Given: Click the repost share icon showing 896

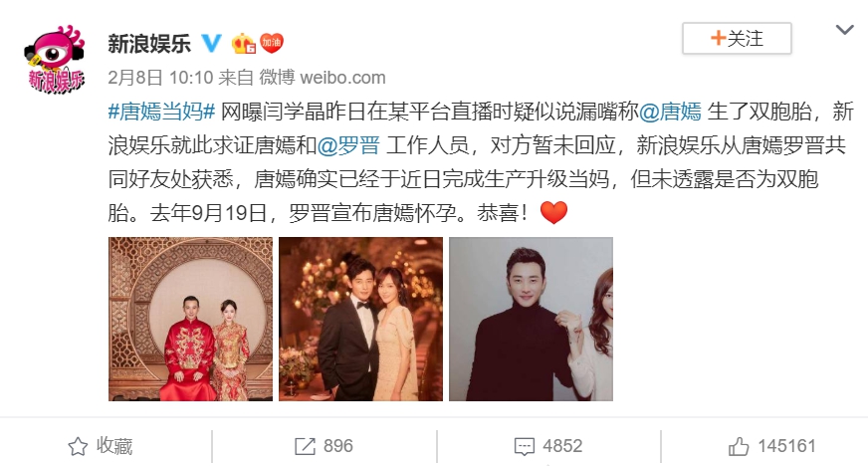Looking at the screenshot, I should pos(305,446).
